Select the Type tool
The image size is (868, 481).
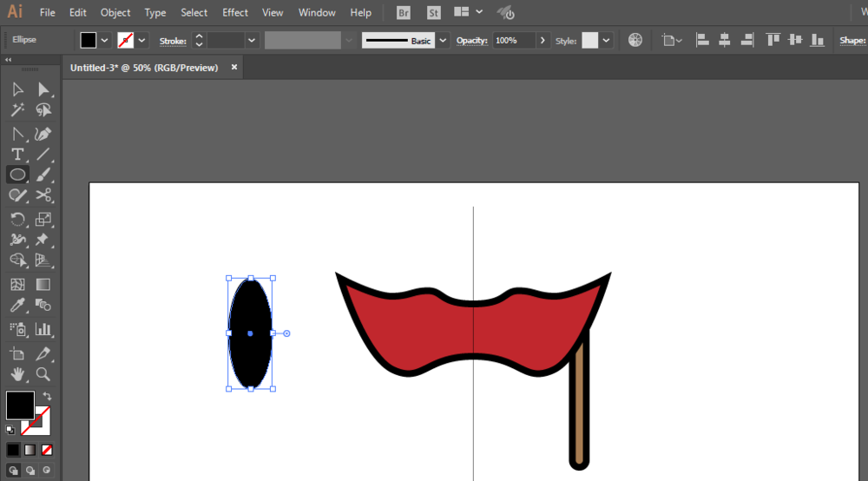17,154
